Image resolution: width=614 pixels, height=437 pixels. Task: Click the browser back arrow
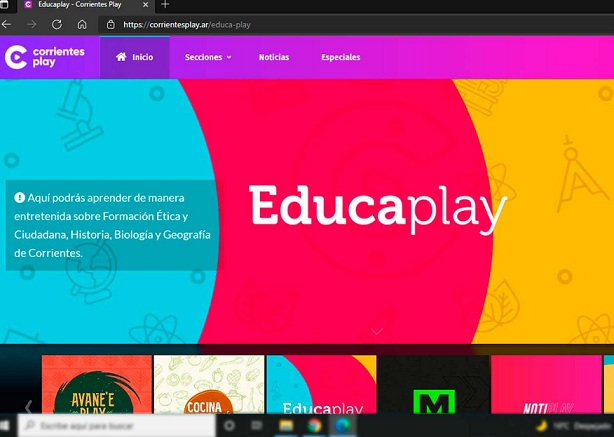pyautogui.click(x=6, y=25)
